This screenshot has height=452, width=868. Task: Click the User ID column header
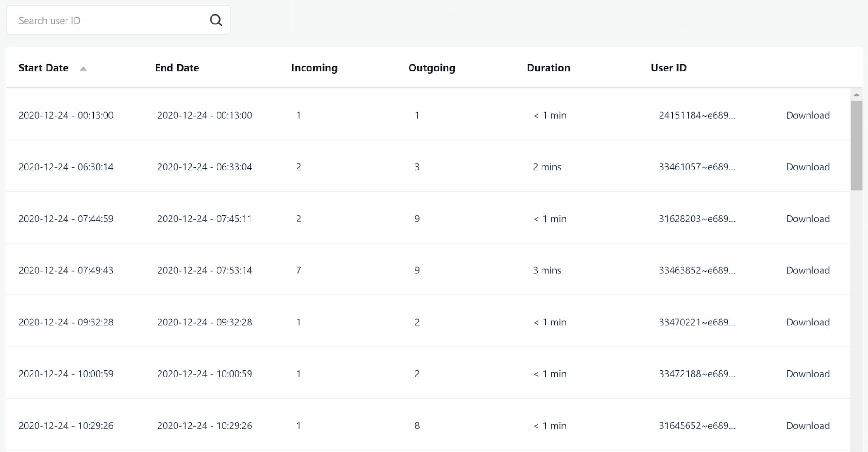click(x=669, y=68)
